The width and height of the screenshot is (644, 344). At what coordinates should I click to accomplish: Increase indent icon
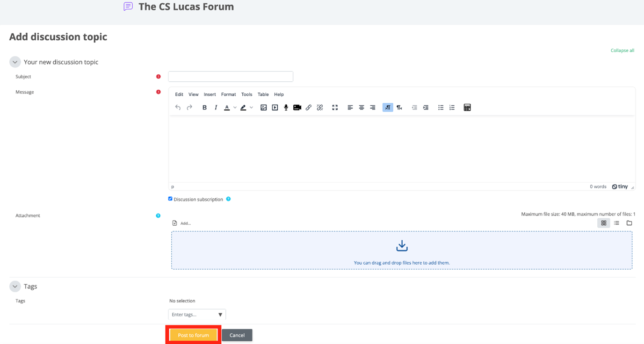coord(426,107)
